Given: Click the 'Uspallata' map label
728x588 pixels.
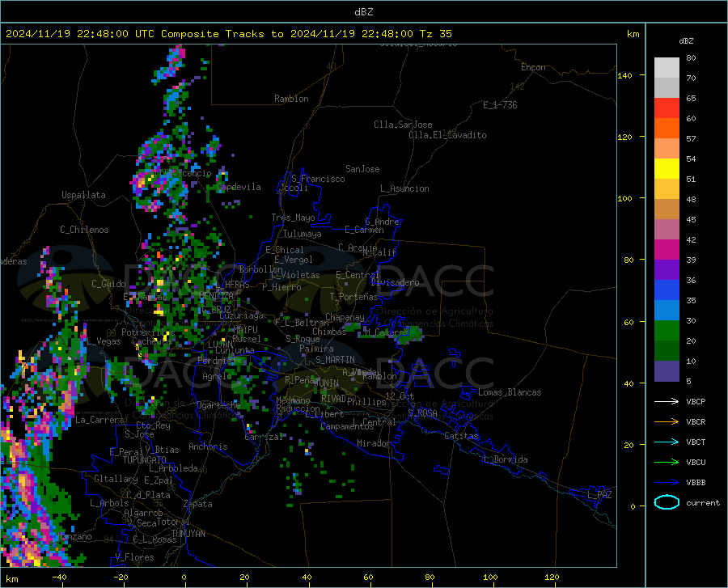Looking at the screenshot, I should pos(83,195).
